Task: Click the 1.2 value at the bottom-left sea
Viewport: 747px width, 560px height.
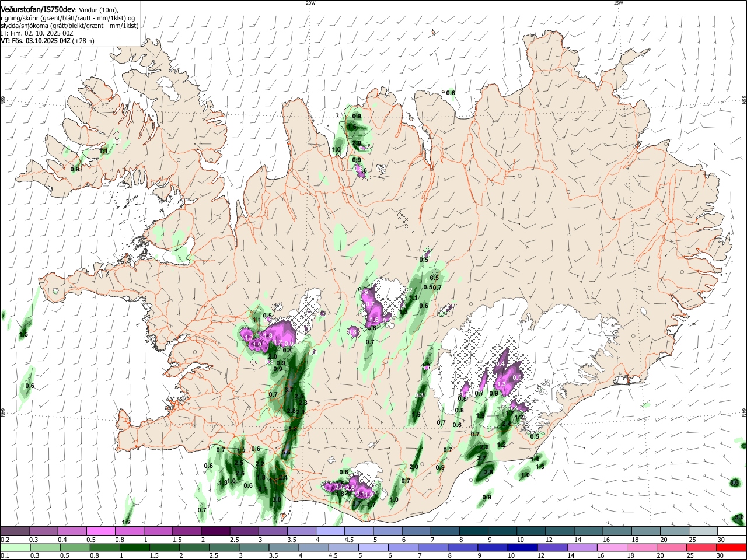Action: 126,521
